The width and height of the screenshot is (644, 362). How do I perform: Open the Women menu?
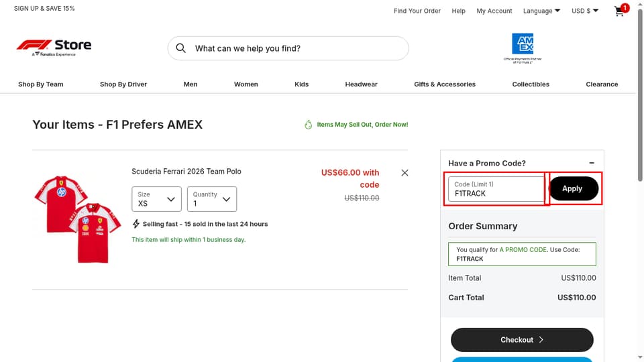click(x=246, y=84)
